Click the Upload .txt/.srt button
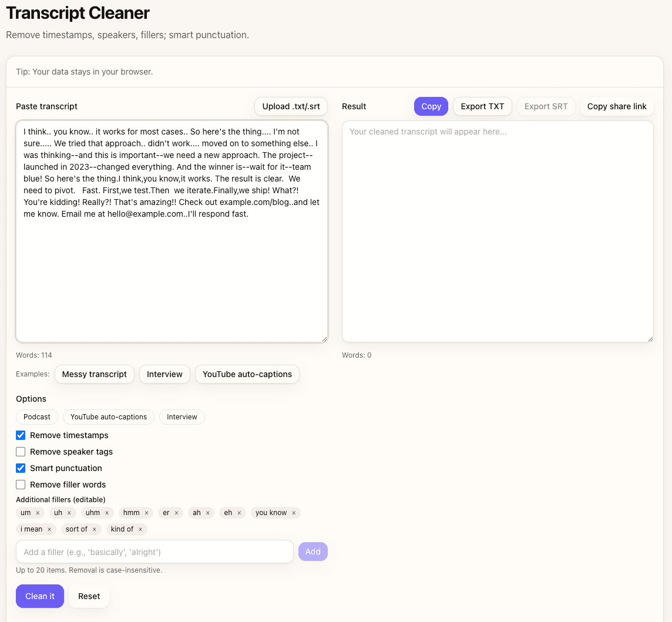The height and width of the screenshot is (622, 672). click(x=291, y=106)
